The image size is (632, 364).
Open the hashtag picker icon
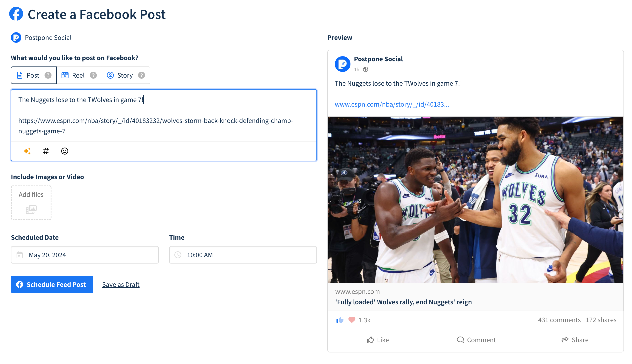[46, 151]
